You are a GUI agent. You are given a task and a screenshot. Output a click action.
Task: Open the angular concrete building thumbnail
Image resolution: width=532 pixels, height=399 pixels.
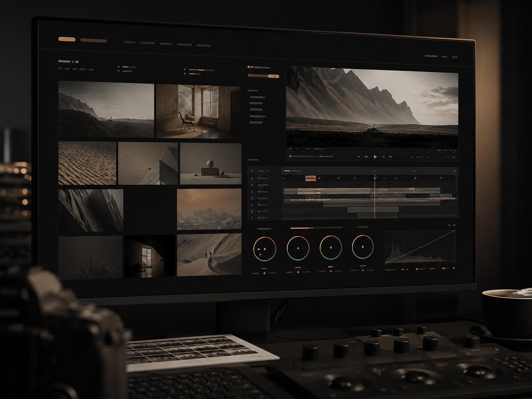[148, 163]
